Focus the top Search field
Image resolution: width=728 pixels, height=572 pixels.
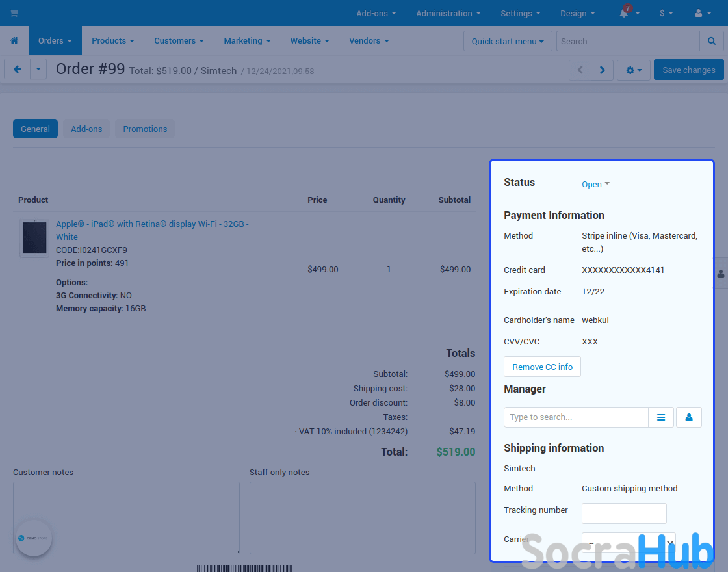click(x=628, y=41)
